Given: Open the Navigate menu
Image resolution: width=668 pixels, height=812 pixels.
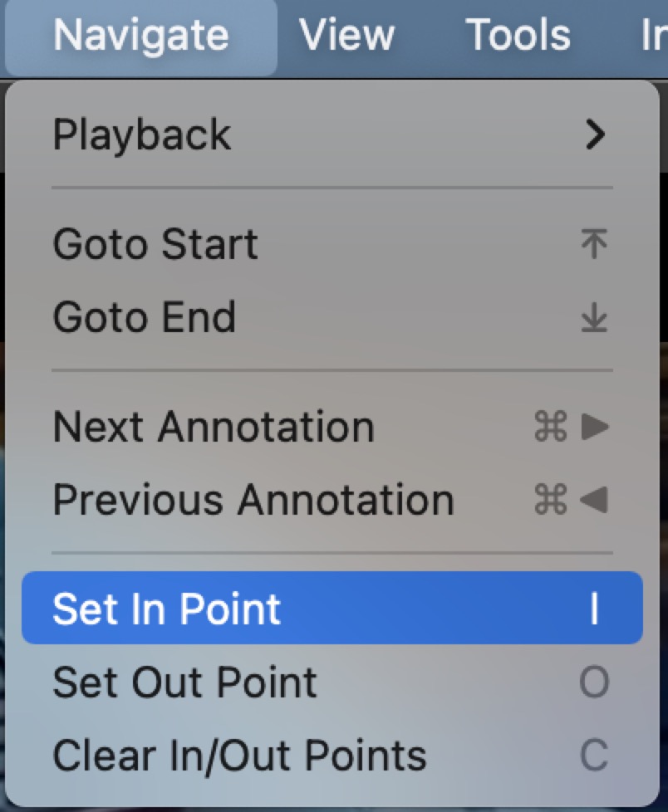Looking at the screenshot, I should coord(140,35).
